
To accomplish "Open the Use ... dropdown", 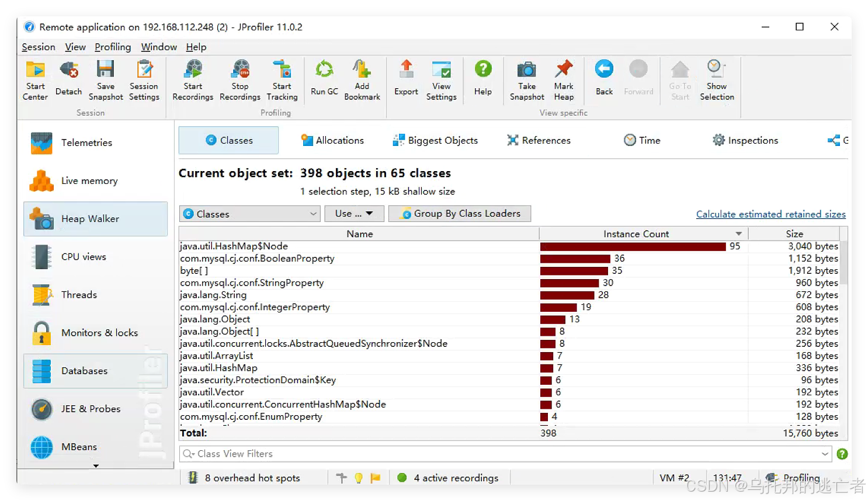I will click(354, 214).
